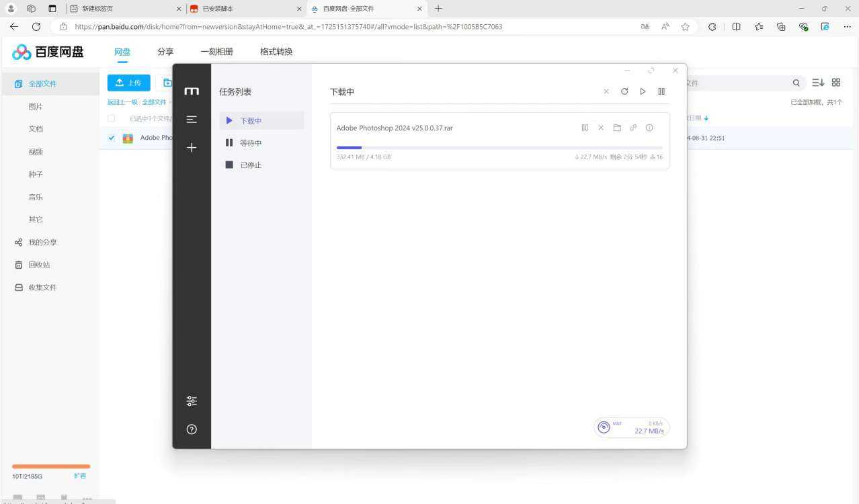Screen dimensions: 859x504
Task: Select 全部文件 in the Baidu sidebar
Action: [50, 84]
